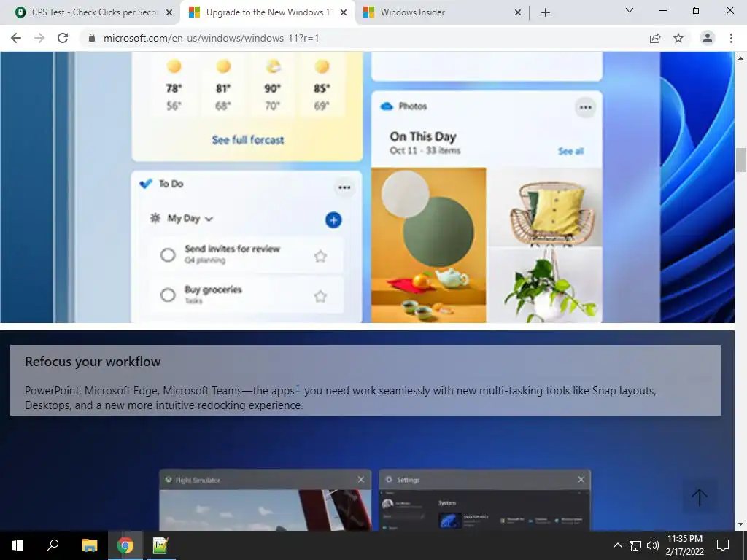The image size is (747, 560).
Task: Click the scrollbar down arrow
Action: pyautogui.click(x=741, y=525)
